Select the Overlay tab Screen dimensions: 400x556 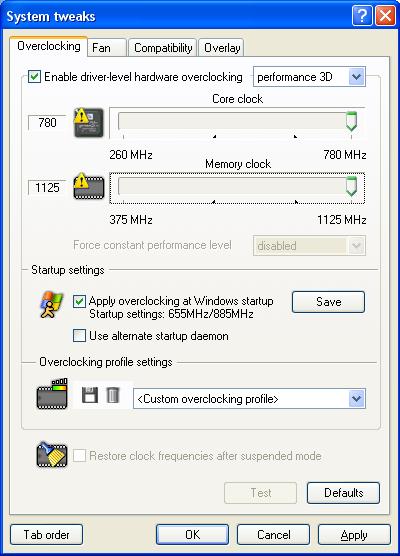[222, 48]
